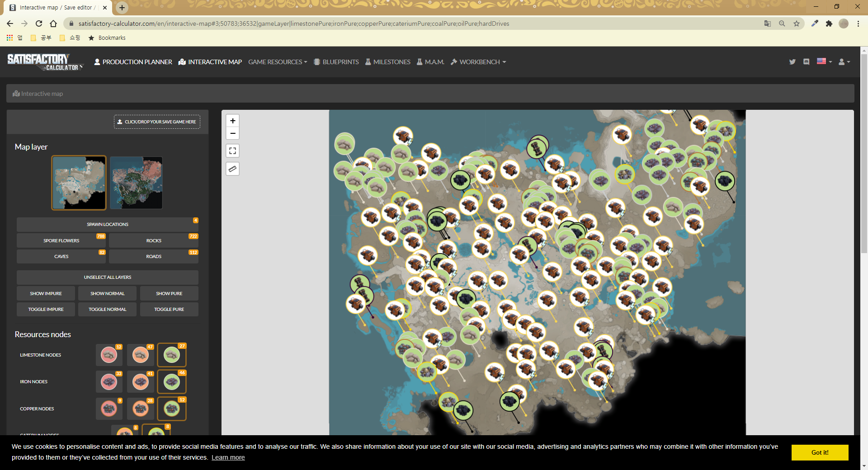
Task: Toggle normal limestone nodes icon
Action: point(140,355)
